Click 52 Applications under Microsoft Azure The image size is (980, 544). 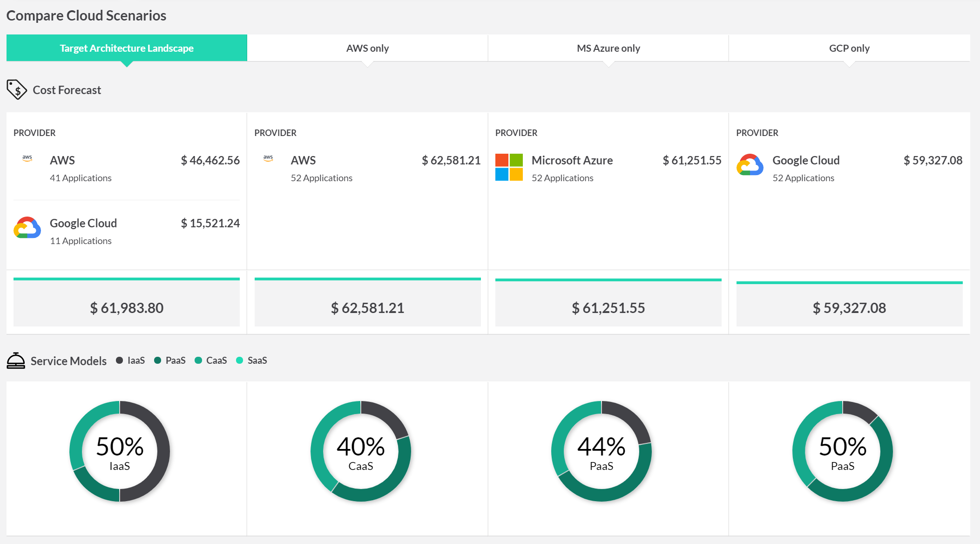[x=562, y=178]
